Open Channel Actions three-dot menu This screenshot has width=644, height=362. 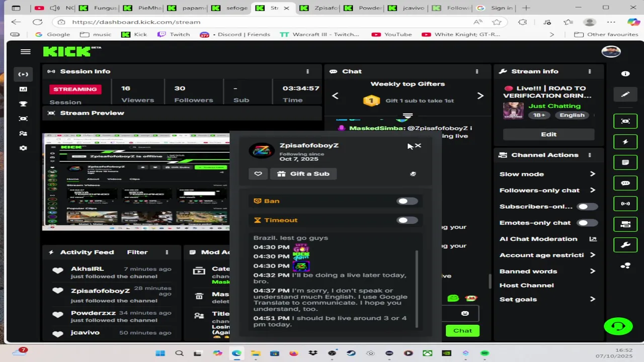590,155
